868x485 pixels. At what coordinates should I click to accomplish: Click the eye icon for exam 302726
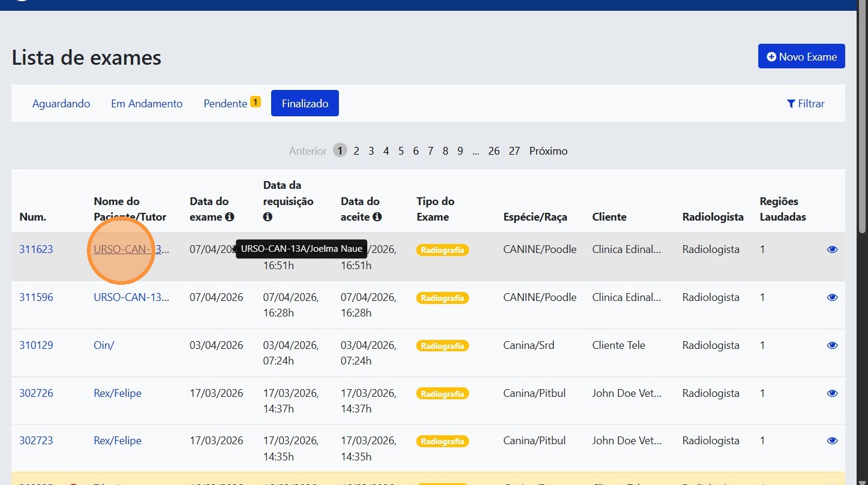click(832, 393)
